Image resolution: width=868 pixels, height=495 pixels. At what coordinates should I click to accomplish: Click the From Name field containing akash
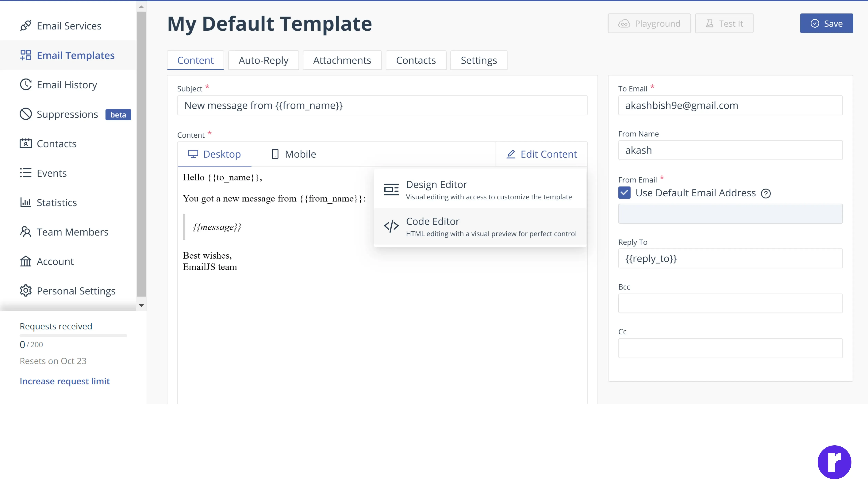tap(730, 150)
